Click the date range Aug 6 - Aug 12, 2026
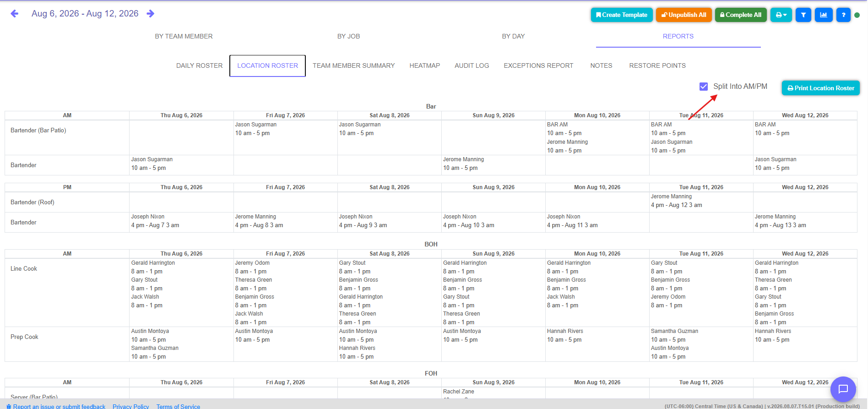The image size is (868, 409). (x=85, y=14)
